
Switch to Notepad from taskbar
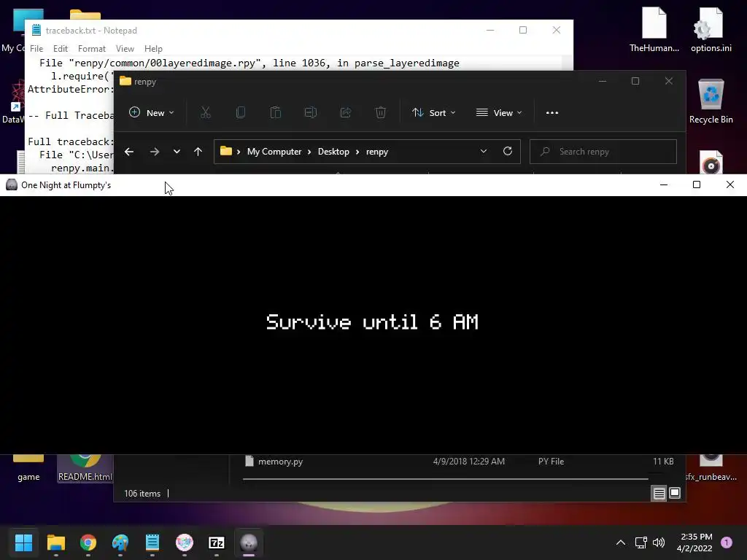pyautogui.click(x=152, y=542)
